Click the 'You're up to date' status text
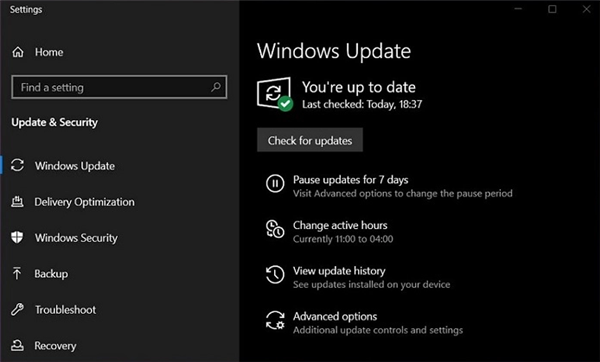The width and height of the screenshot is (600, 362). (359, 87)
